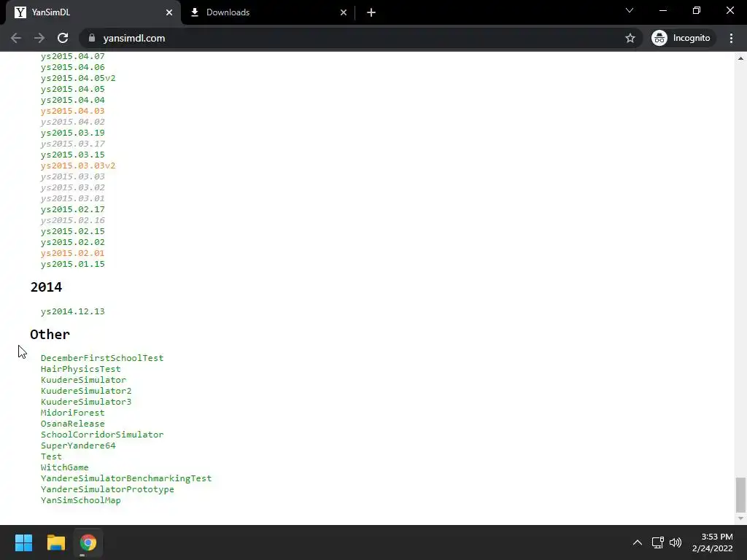Image resolution: width=747 pixels, height=560 pixels.
Task: Open the ys2015.03.15 build
Action: pos(72,155)
